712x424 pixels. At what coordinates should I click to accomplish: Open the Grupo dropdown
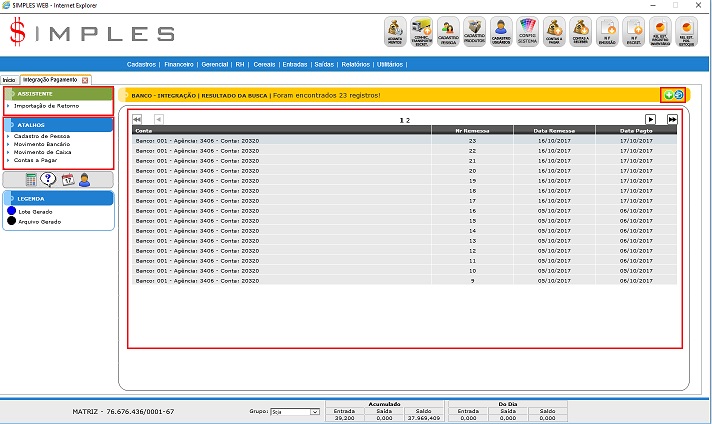pos(298,411)
